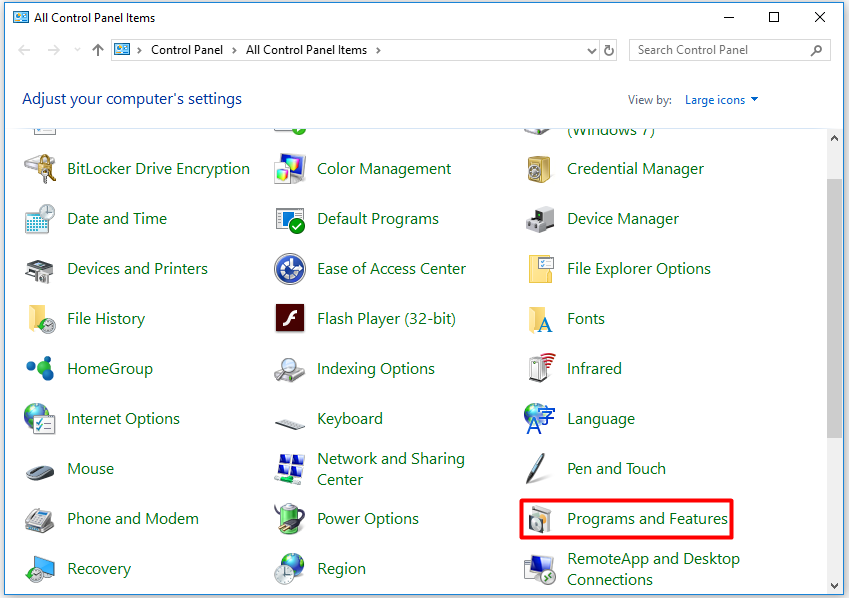This screenshot has height=598, width=849.
Task: Click the File History icon
Action: (x=41, y=319)
